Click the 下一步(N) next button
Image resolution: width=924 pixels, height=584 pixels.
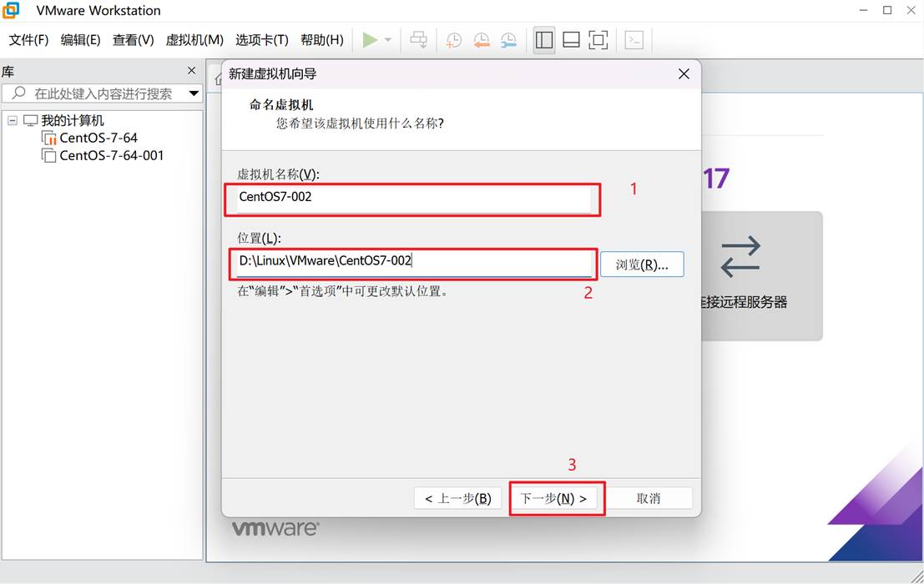(553, 499)
